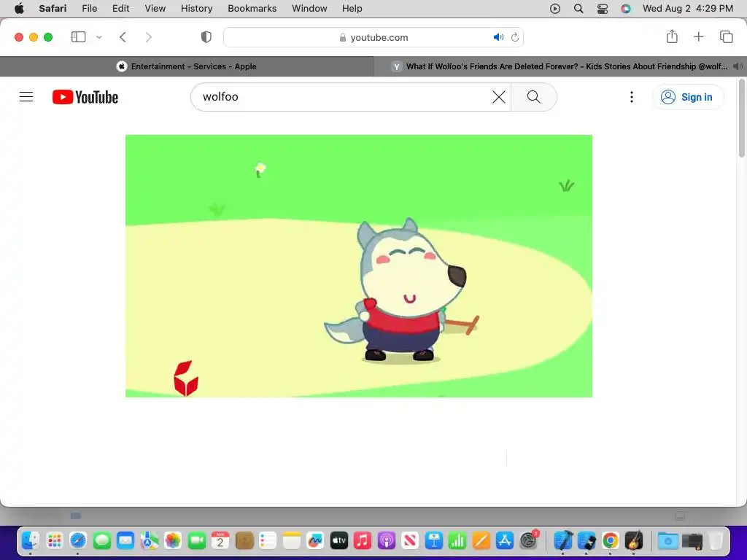747x560 pixels.
Task: Switch to Entertainment - Services - Apple tab
Action: pyautogui.click(x=187, y=66)
